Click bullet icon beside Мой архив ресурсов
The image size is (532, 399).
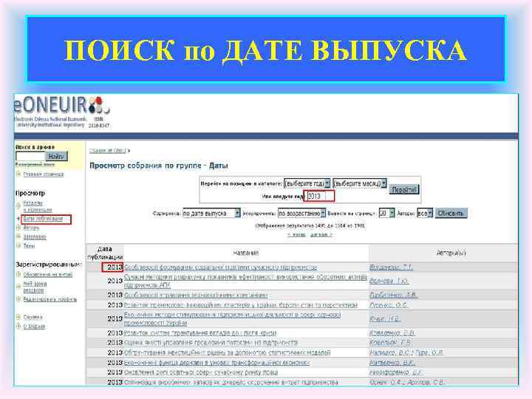tap(18, 287)
